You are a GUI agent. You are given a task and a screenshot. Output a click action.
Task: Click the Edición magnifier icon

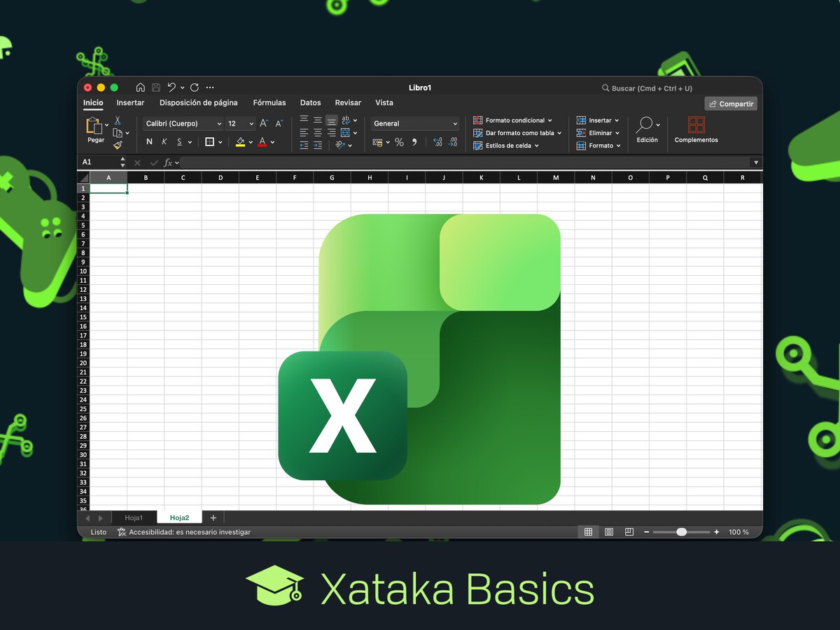[645, 125]
